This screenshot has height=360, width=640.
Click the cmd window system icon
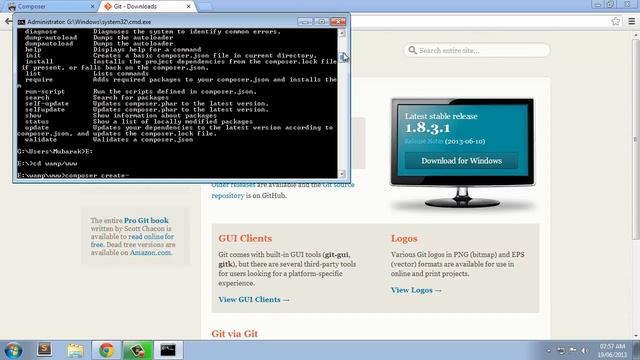pos(21,22)
